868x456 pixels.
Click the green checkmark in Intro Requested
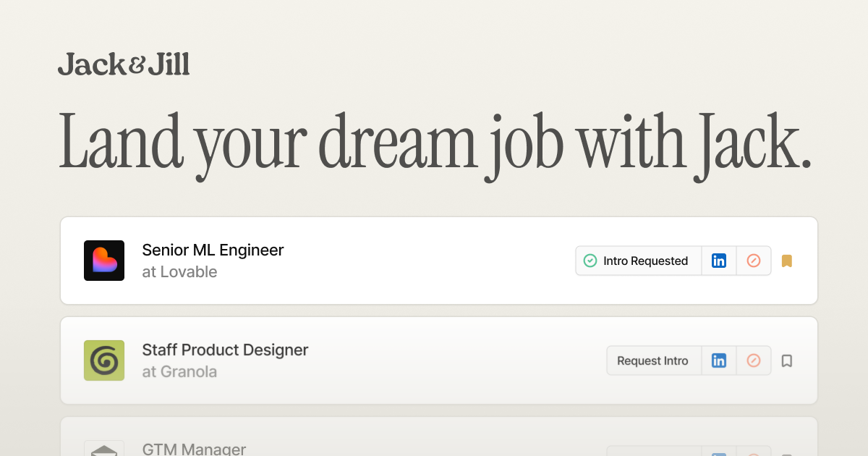click(590, 261)
